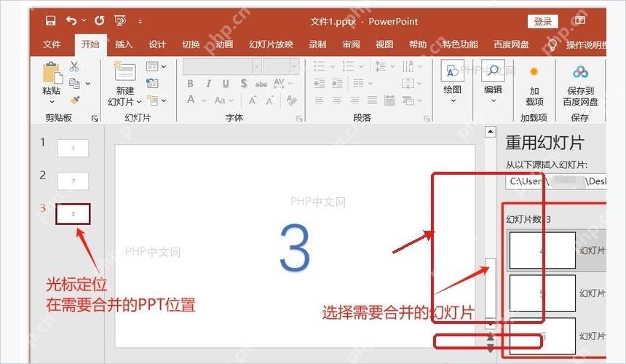Switch to the 插入 Insert tab
The image size is (626, 364).
(x=124, y=44)
